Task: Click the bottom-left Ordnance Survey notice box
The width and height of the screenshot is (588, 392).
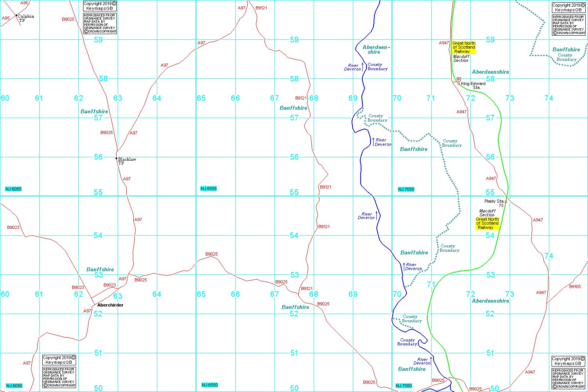Action: coord(59,377)
